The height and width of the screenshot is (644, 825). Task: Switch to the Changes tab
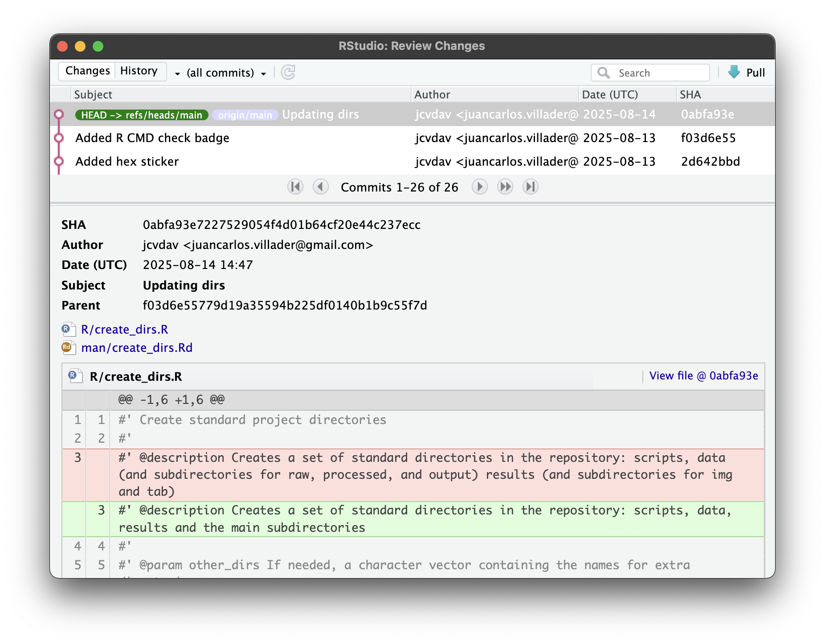click(x=87, y=71)
